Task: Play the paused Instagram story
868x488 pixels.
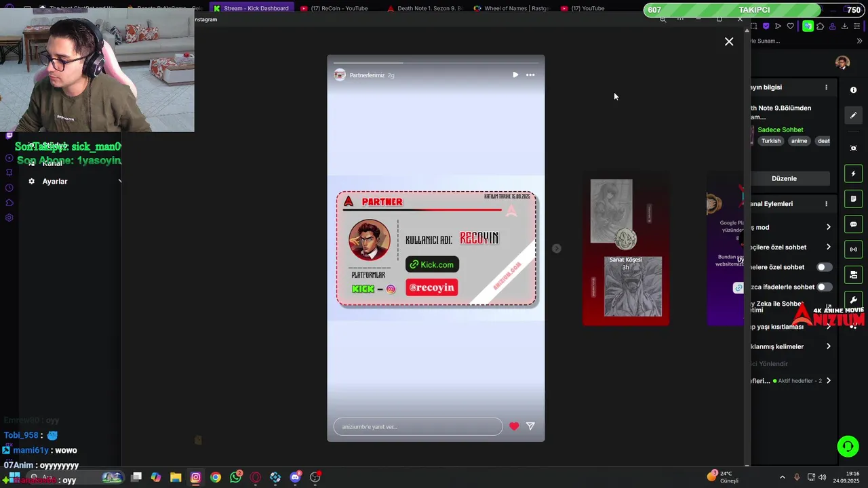Action: click(515, 75)
